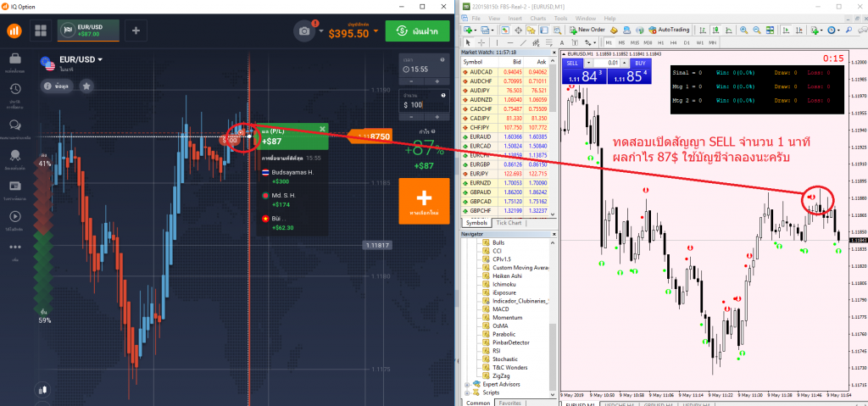
Task: Select the text label 'A' tool in MetaTrader
Action: point(562,42)
